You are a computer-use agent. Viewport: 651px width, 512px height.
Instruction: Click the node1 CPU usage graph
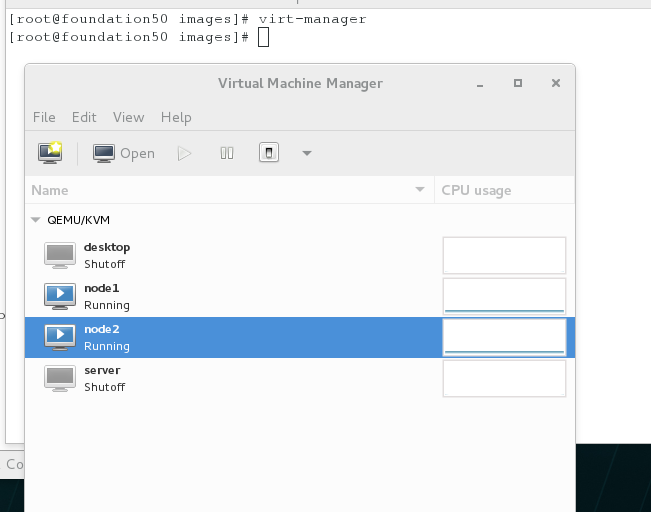pos(504,296)
